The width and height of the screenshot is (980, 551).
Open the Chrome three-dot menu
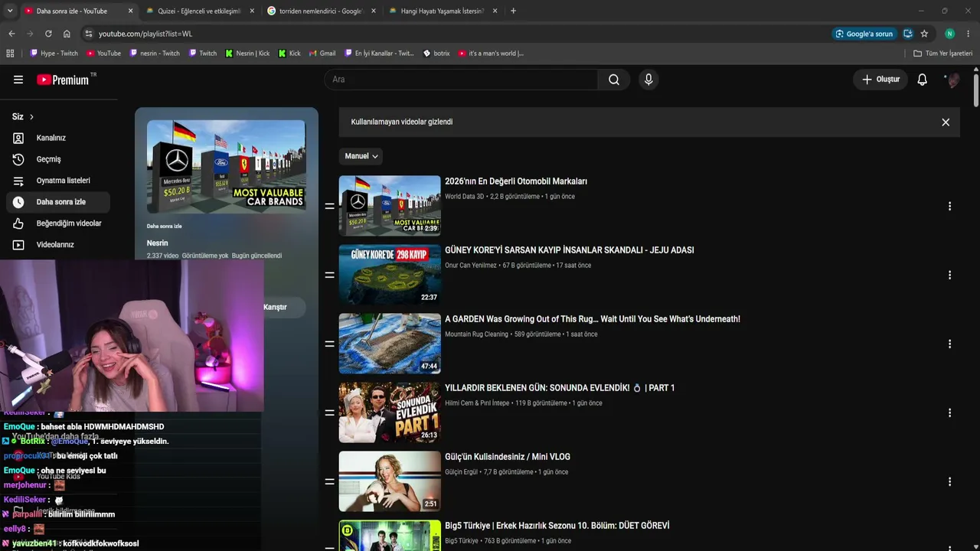969,34
